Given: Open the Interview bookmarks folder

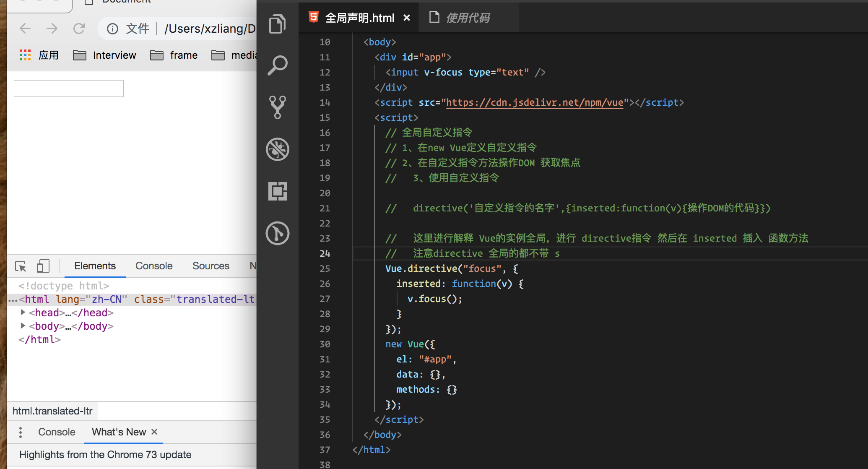Looking at the screenshot, I should pos(105,55).
